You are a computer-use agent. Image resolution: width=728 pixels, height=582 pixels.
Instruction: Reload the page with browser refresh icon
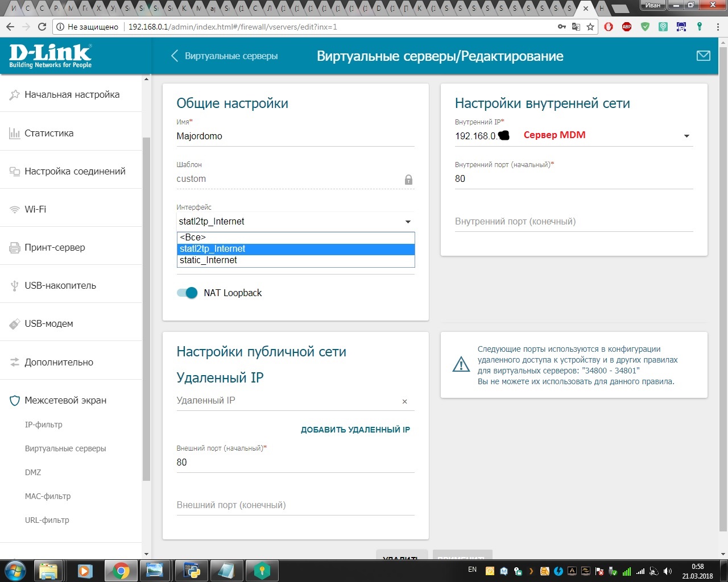42,27
